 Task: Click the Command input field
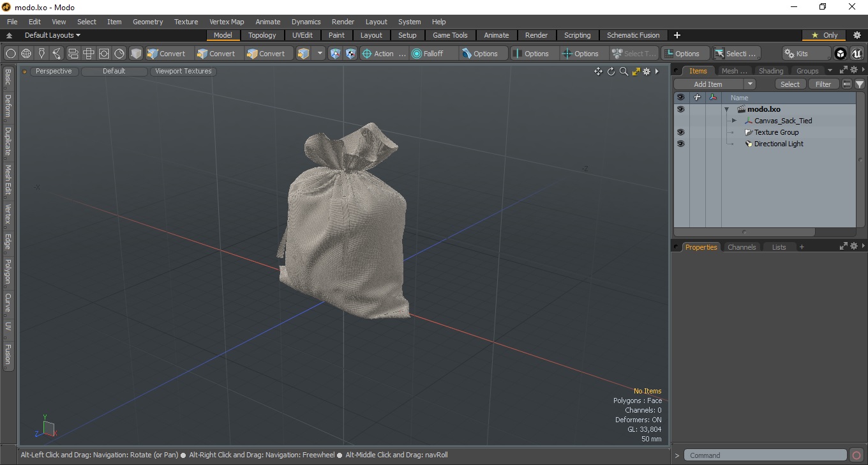pos(765,455)
